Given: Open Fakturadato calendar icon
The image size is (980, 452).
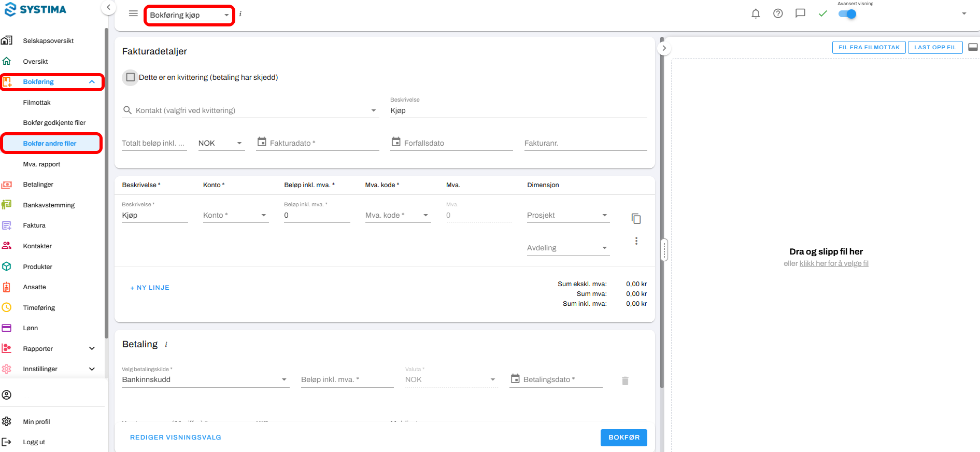Looking at the screenshot, I should click(262, 142).
